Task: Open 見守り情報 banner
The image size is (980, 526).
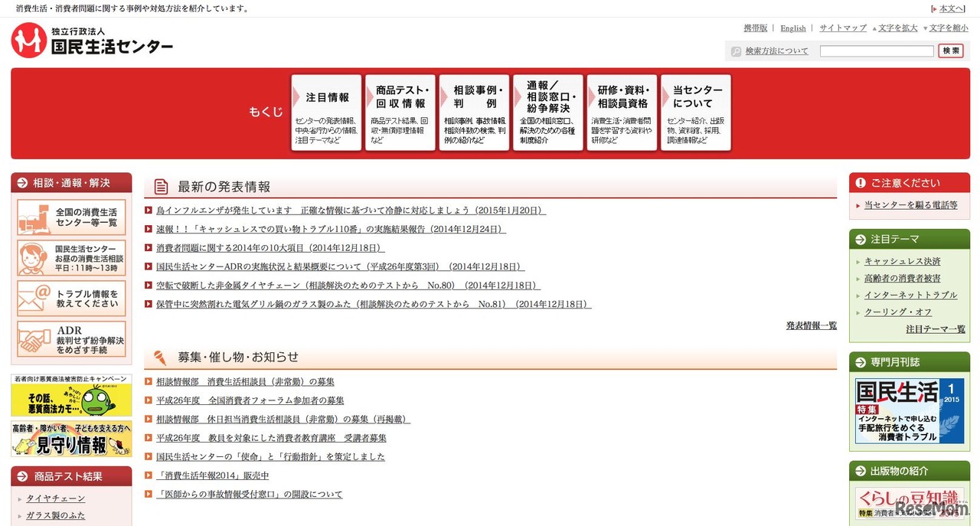Action: tap(71, 439)
